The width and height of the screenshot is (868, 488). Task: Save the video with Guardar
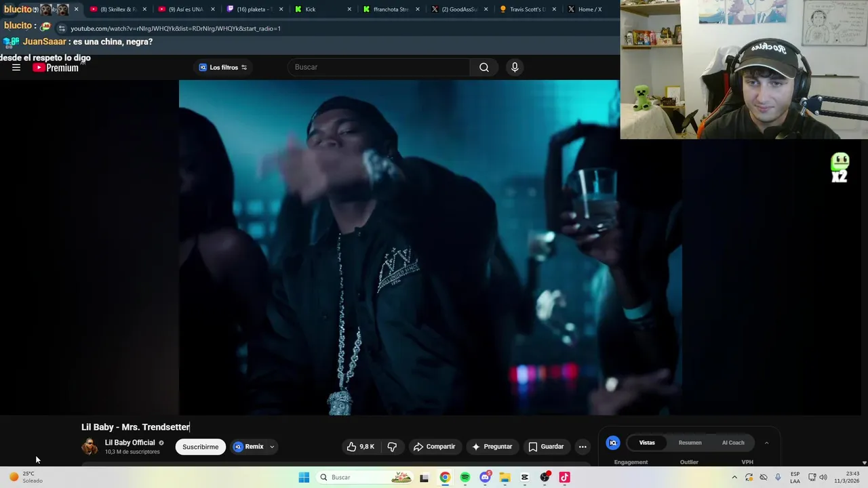pyautogui.click(x=547, y=447)
